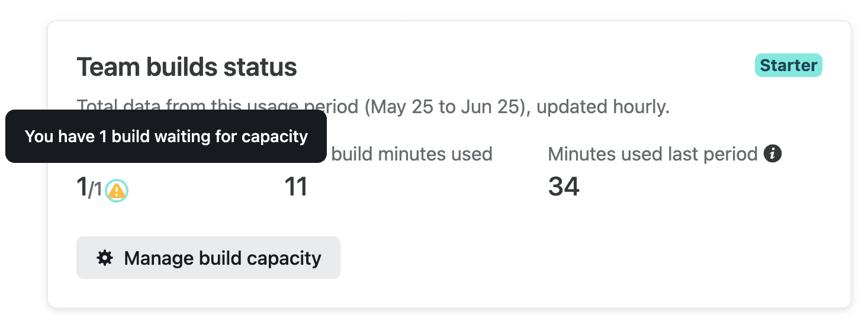This screenshot has width=868, height=324.
Task: Click the Starter plan badge
Action: pos(788,66)
